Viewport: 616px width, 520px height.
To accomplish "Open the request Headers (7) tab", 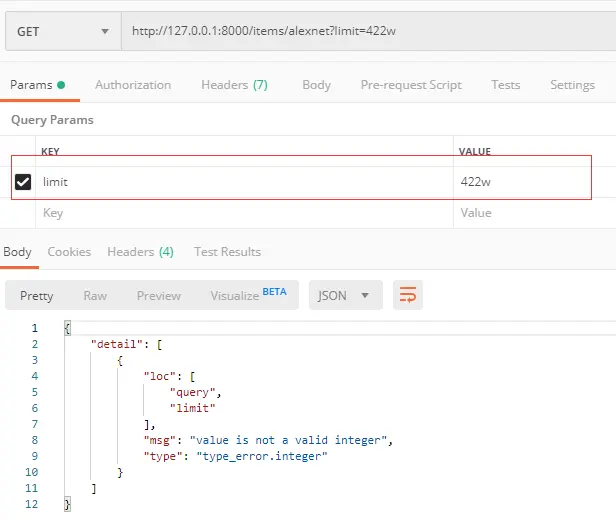I will [x=234, y=85].
